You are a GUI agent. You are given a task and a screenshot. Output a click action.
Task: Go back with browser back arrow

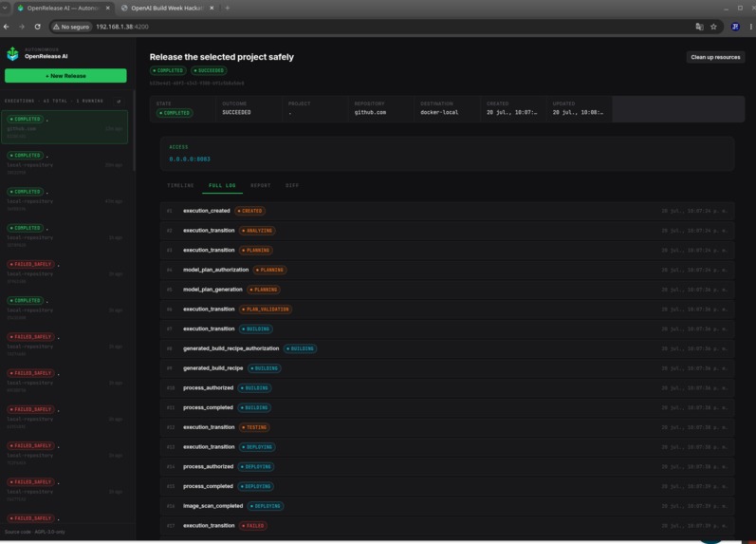point(7,27)
